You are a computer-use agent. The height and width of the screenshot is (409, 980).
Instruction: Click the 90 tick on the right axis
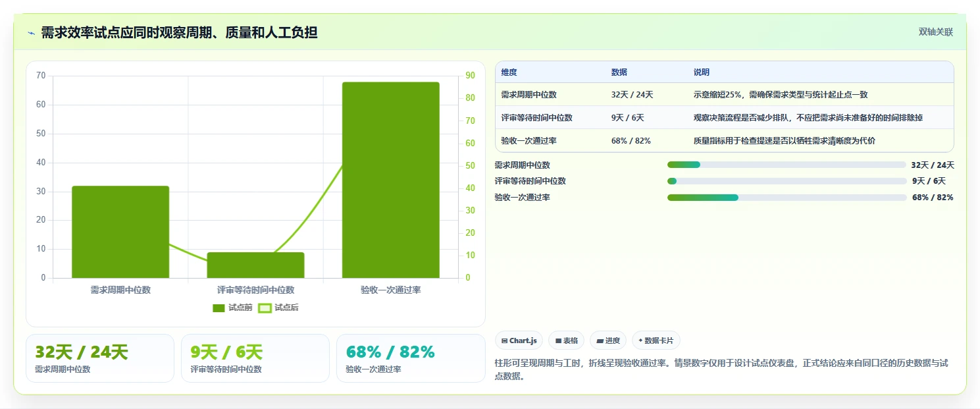(470, 76)
